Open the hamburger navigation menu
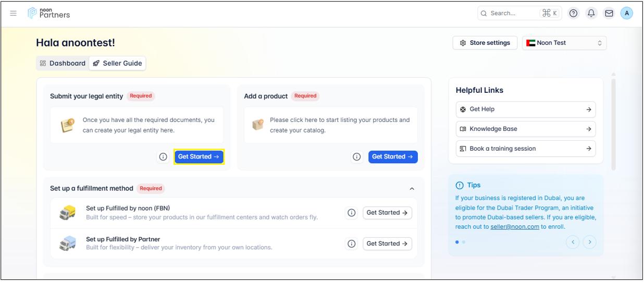 14,13
